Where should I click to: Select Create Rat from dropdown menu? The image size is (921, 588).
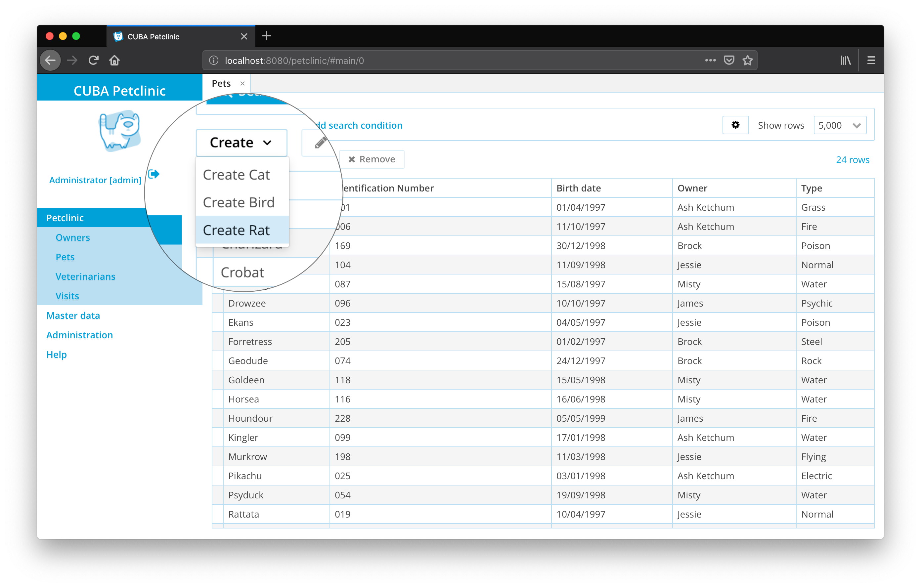coord(236,230)
